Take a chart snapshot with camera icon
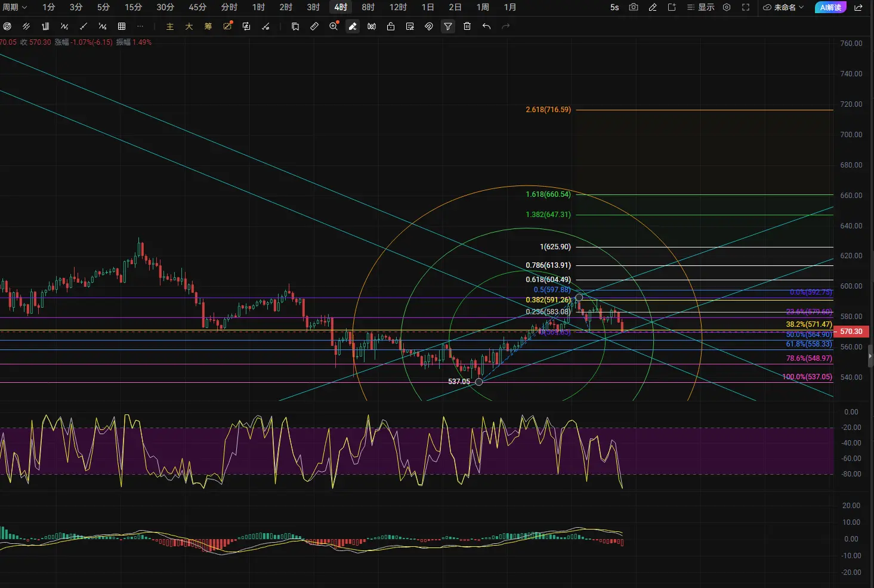The image size is (874, 588). click(x=634, y=7)
